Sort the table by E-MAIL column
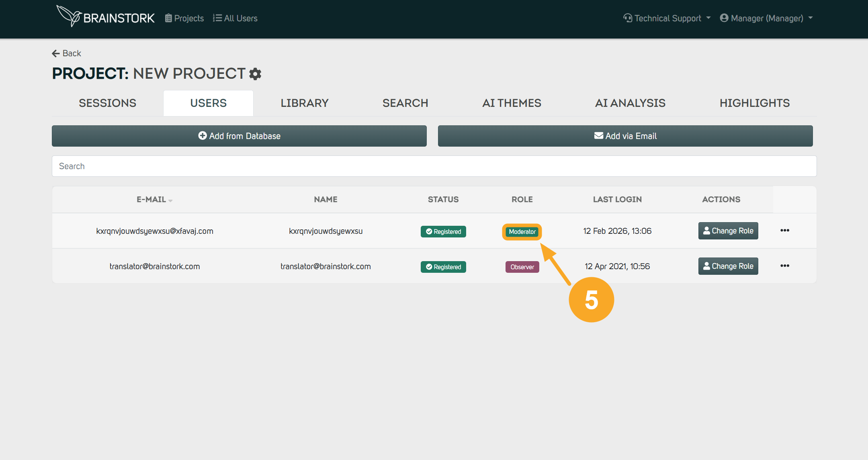Image resolution: width=868 pixels, height=460 pixels. 155,199
